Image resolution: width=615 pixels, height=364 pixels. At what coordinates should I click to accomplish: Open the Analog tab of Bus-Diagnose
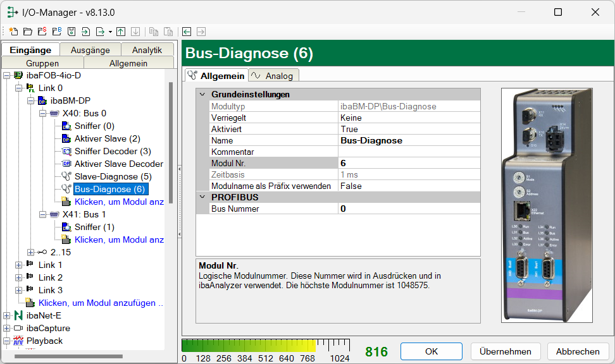[273, 76]
